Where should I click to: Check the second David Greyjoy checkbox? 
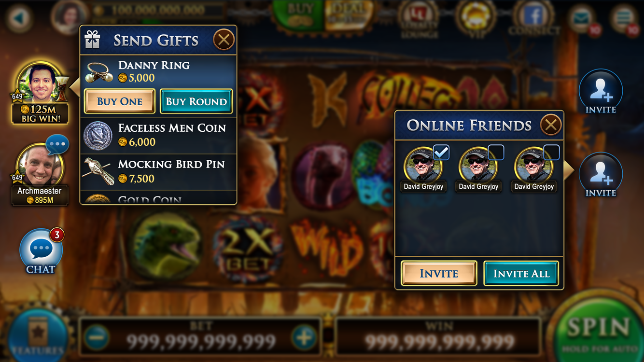pos(496,152)
